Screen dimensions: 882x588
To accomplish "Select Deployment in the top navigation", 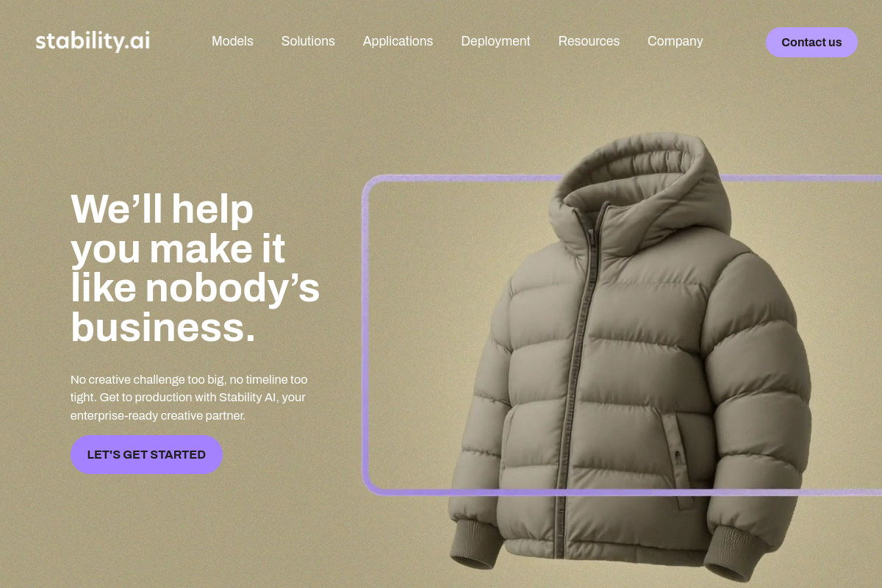I will coord(495,41).
